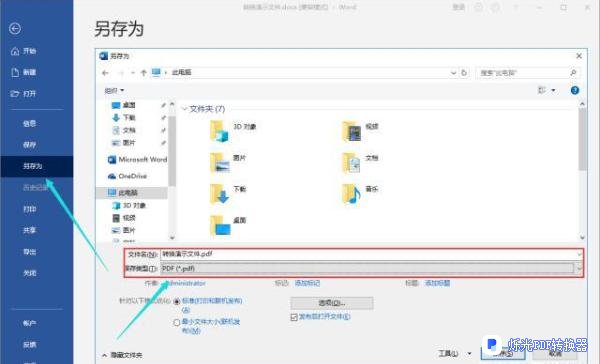The width and height of the screenshot is (600, 364).
Task: Open the 文档 folder icon in file list
Action: (351, 162)
